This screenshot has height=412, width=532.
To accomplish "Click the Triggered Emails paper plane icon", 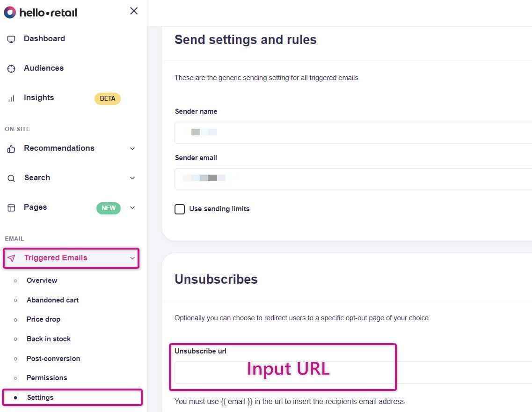I will point(12,258).
